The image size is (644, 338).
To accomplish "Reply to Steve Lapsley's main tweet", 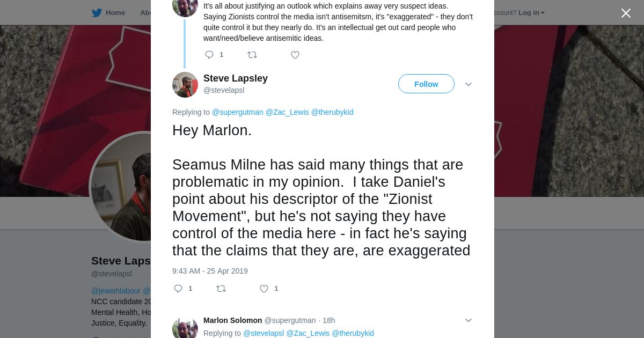I will coord(179,289).
